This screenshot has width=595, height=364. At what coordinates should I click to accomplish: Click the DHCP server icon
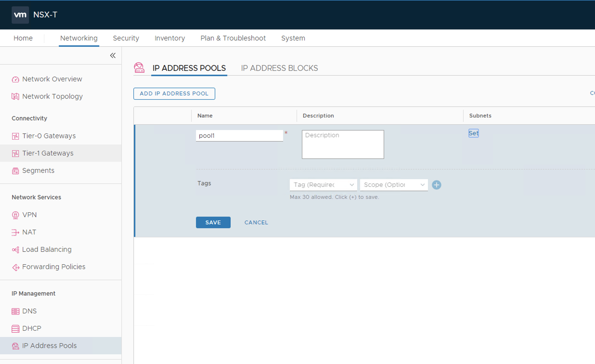pos(15,329)
